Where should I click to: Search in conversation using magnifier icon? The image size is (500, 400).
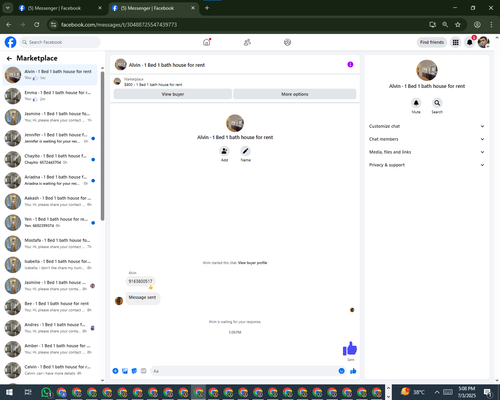[x=437, y=103]
